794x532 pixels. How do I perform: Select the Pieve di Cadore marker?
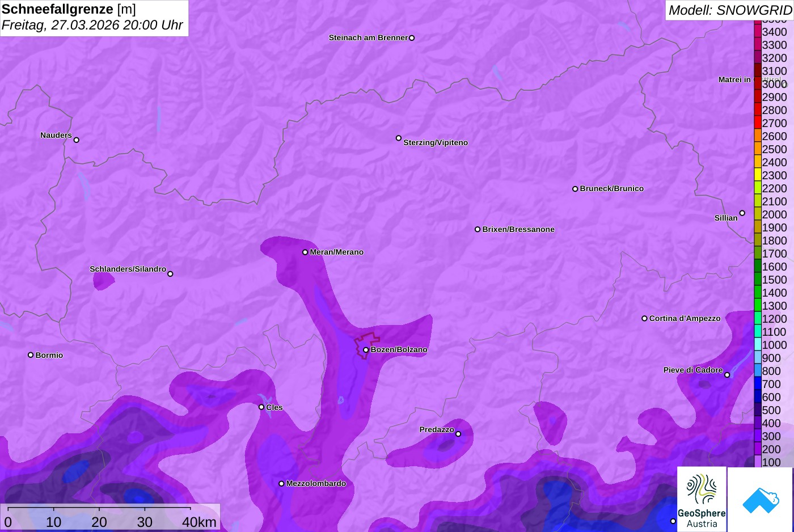(x=727, y=375)
